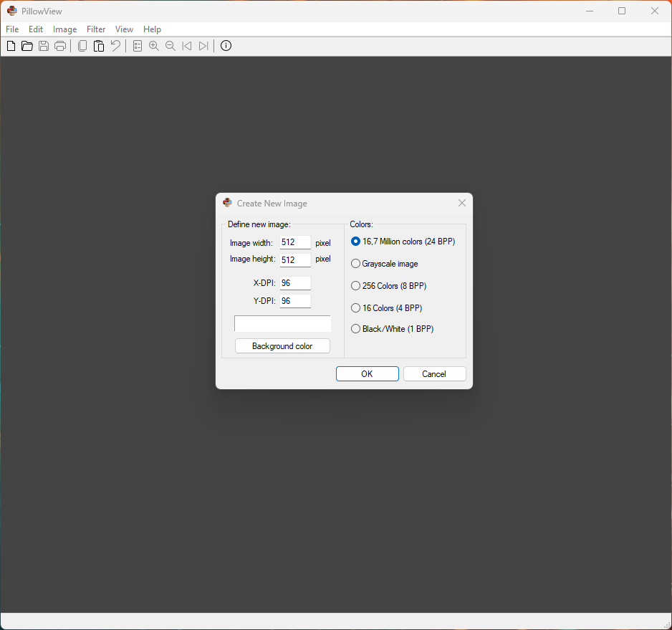The height and width of the screenshot is (630, 672).
Task: Minimize the PillowView window
Action: [x=590, y=11]
